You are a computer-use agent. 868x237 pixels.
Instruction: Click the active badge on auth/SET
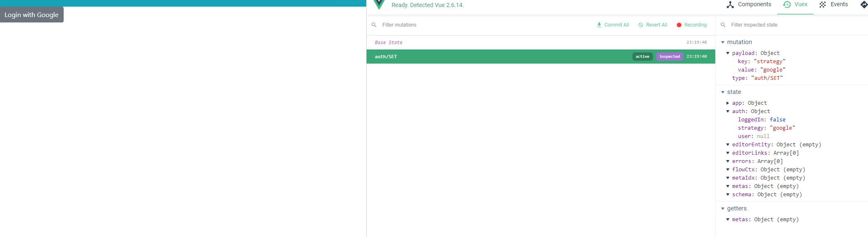642,57
